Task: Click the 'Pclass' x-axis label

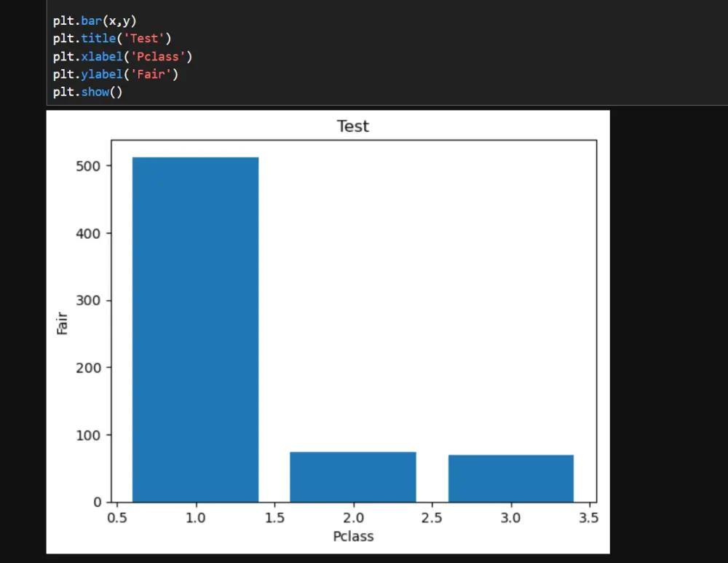Action: pyautogui.click(x=353, y=536)
